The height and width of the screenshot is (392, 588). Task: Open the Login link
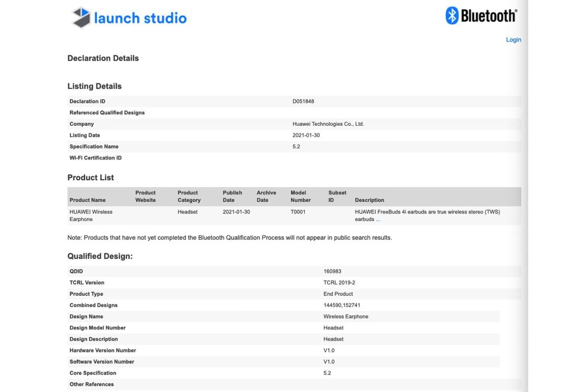(513, 40)
